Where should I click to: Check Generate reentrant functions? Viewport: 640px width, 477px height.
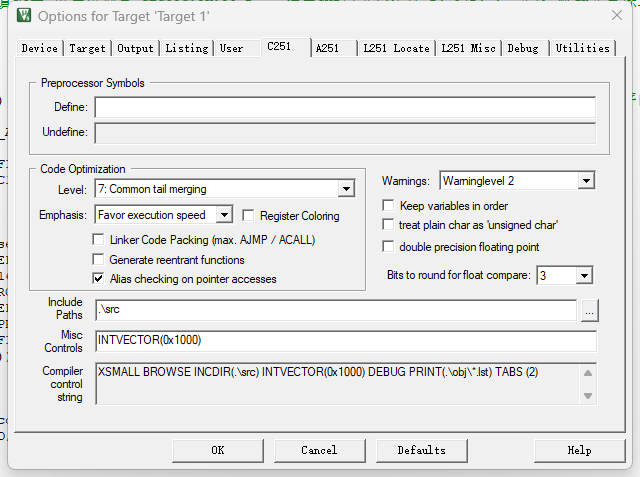click(99, 260)
